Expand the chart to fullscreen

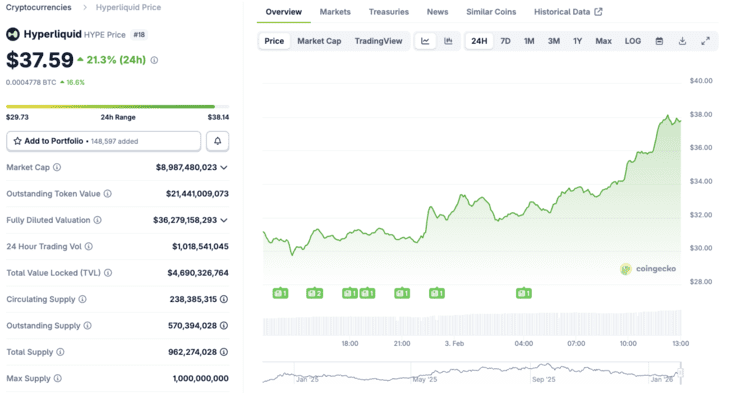pyautogui.click(x=706, y=41)
